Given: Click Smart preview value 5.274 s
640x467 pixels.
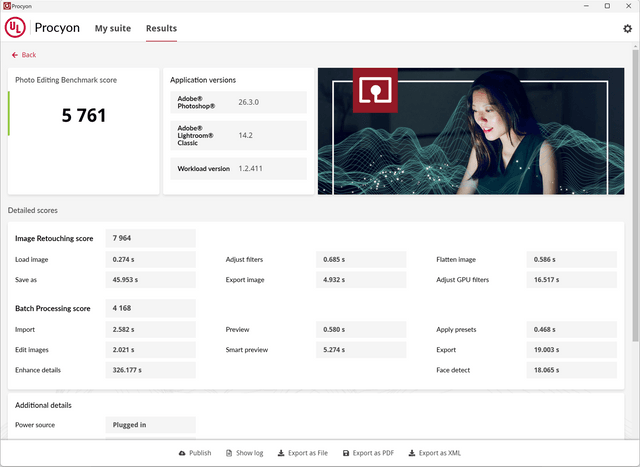Looking at the screenshot, I should point(361,350).
